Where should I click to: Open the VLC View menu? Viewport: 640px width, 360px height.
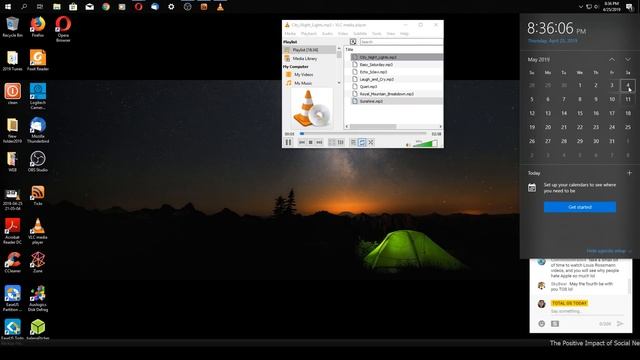pos(391,33)
